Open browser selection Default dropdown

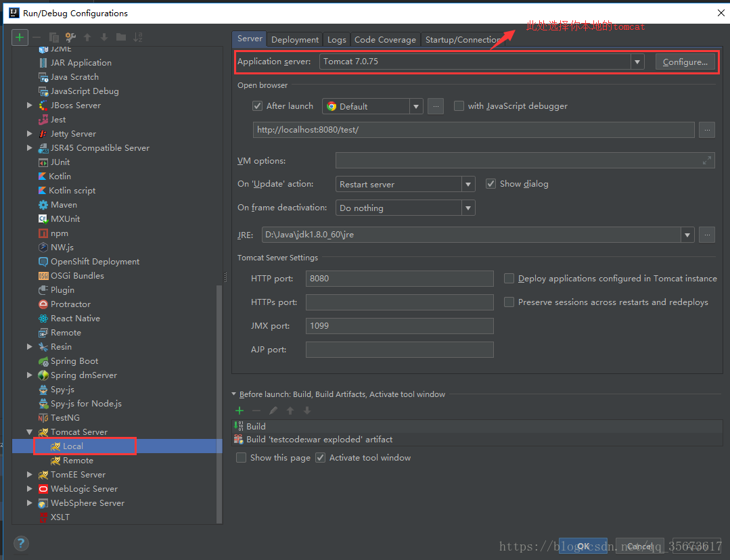pyautogui.click(x=416, y=106)
